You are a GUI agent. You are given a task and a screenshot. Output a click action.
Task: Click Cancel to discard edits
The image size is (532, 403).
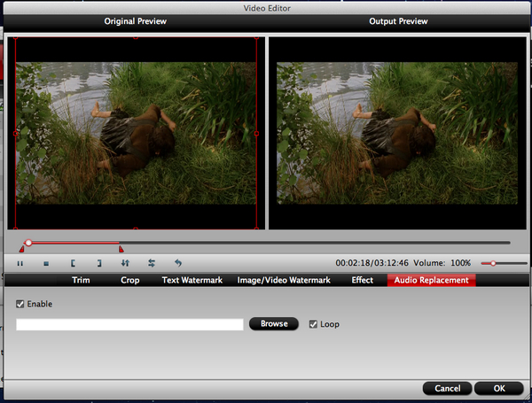447,388
